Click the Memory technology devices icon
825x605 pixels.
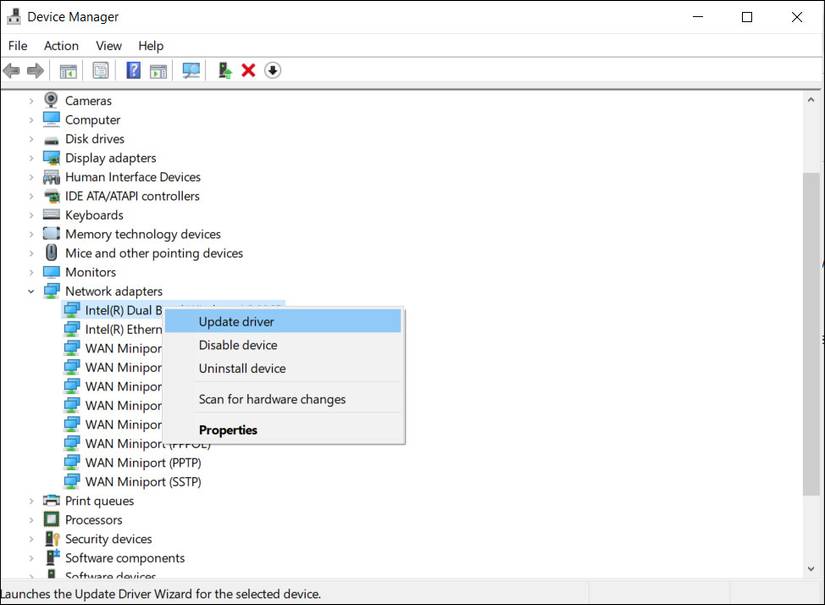click(x=51, y=234)
